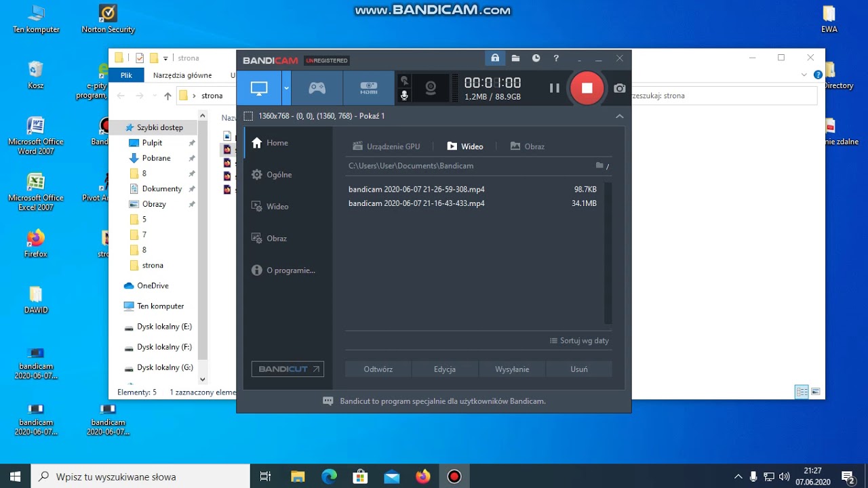
Task: Click the Wysyłanie button
Action: click(x=512, y=369)
